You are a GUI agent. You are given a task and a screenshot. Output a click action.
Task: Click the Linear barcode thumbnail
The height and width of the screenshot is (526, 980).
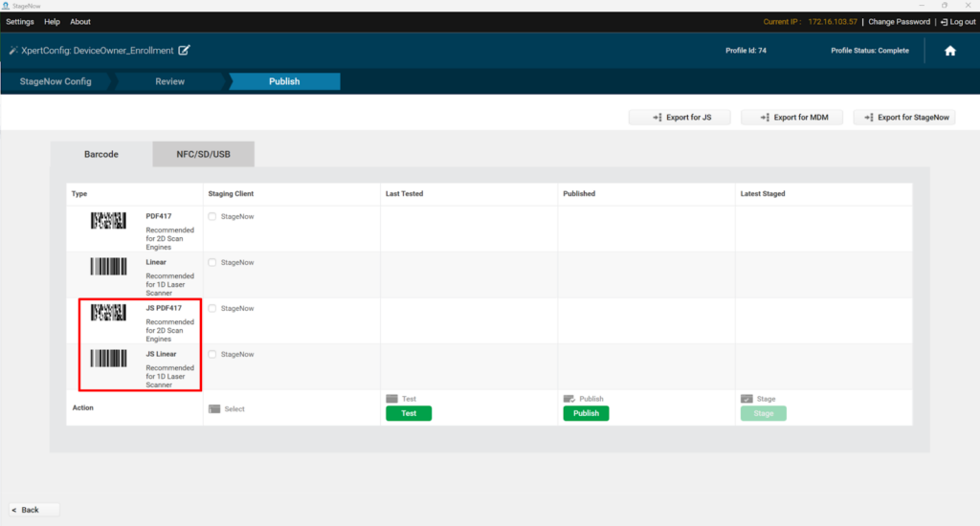coord(108,267)
